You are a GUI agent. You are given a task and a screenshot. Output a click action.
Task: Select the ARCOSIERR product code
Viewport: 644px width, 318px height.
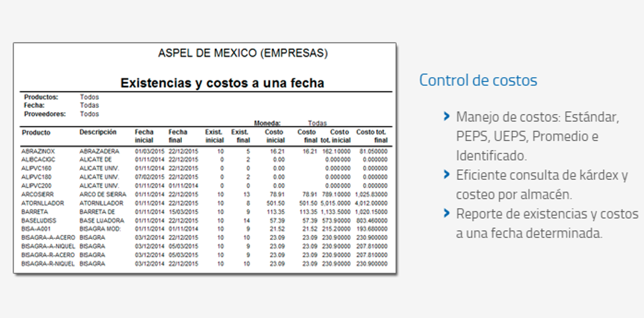(x=38, y=194)
